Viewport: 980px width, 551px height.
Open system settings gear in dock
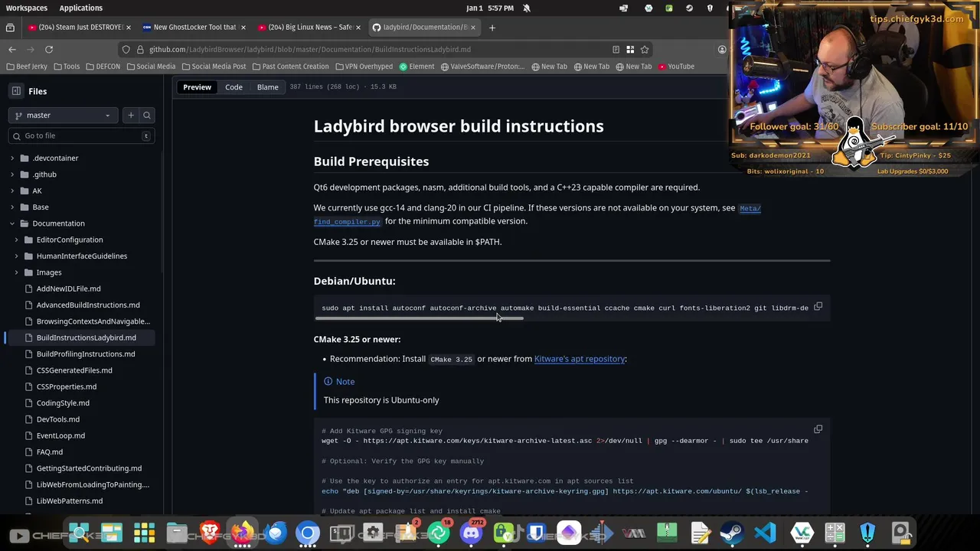[373, 533]
